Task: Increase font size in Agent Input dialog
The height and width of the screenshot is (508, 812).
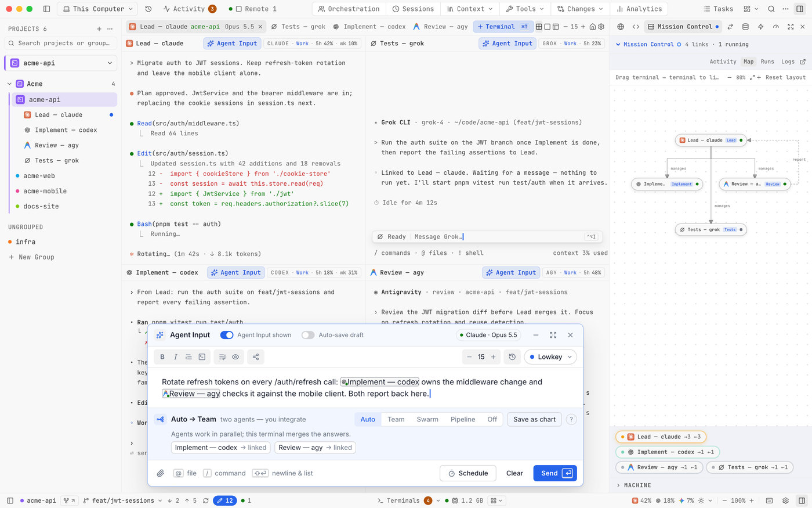Action: pyautogui.click(x=494, y=357)
